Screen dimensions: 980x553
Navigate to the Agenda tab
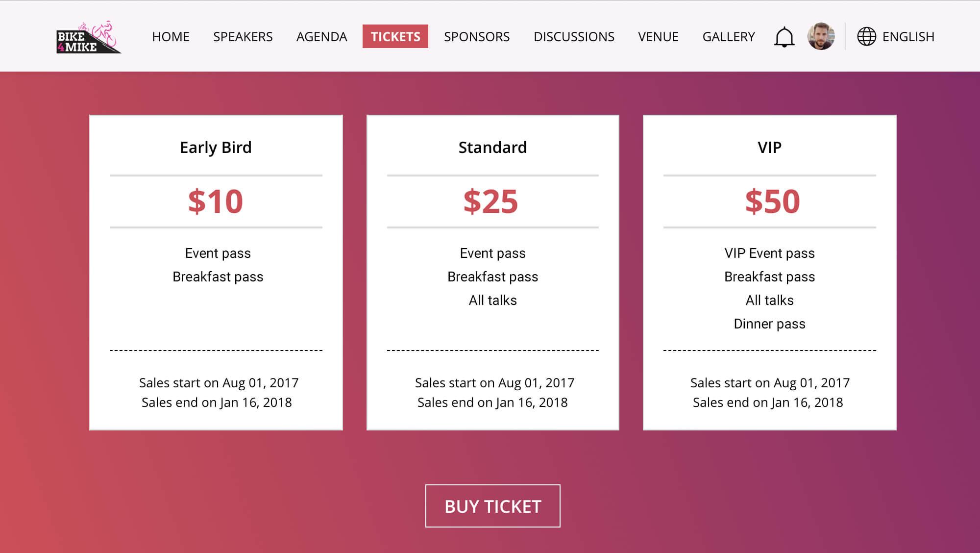pos(321,36)
